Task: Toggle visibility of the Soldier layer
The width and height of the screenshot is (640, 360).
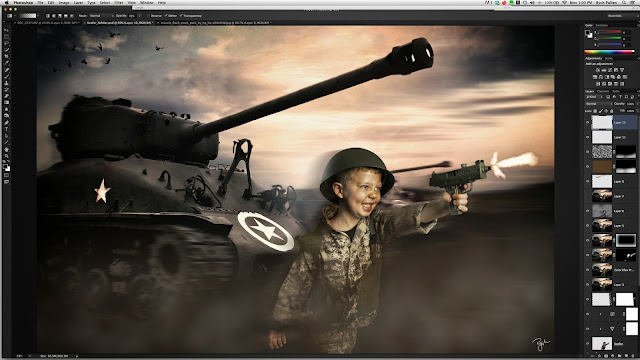Action: coord(588,344)
